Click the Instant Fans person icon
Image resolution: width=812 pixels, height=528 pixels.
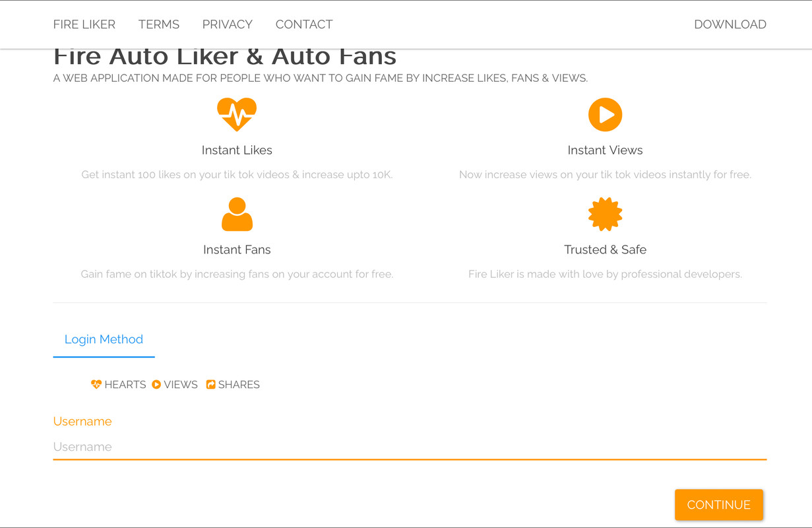237,214
